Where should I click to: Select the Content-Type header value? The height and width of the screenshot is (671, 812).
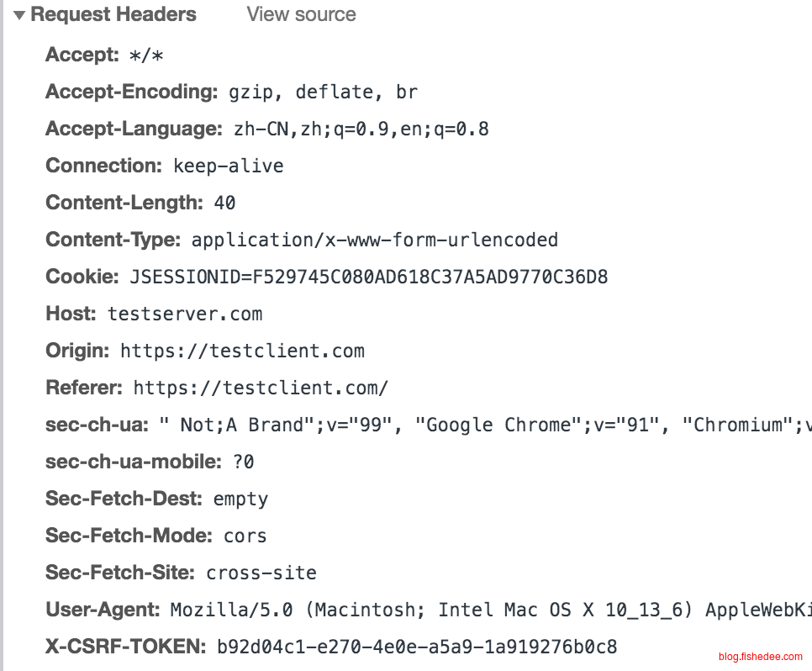374,240
